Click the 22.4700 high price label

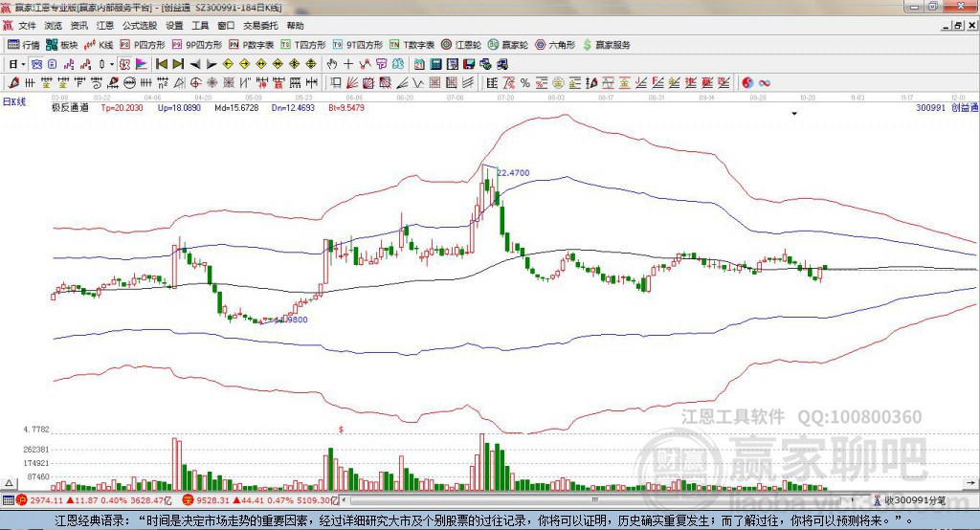(x=513, y=172)
